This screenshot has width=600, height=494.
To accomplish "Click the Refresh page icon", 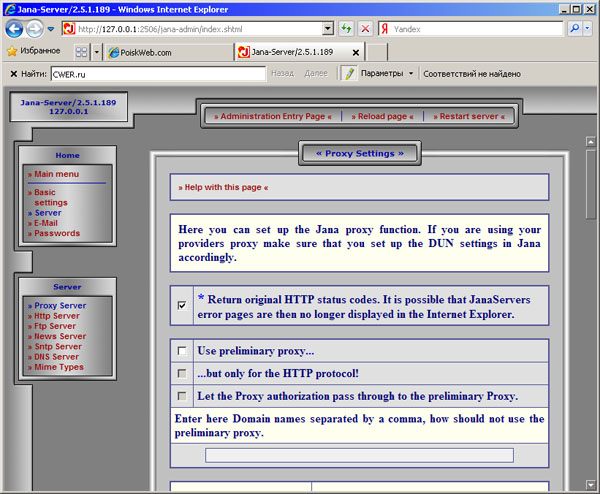I will click(346, 29).
